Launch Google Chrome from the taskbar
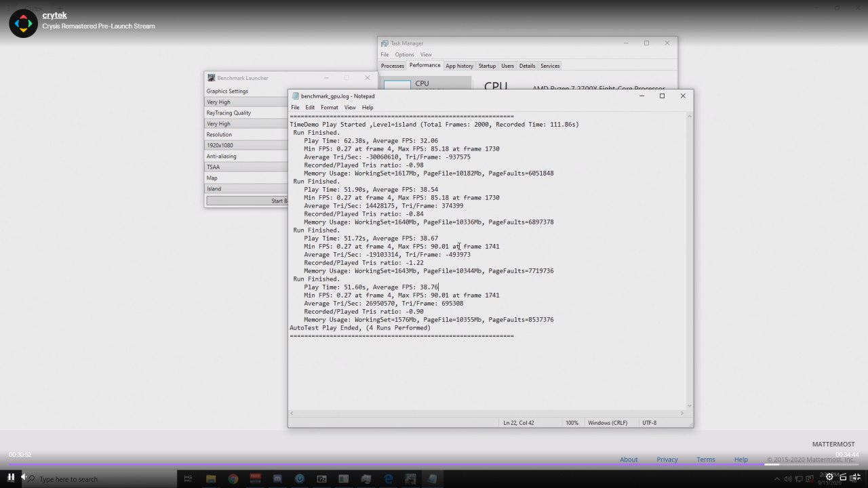Viewport: 868px width, 488px height. (x=233, y=479)
